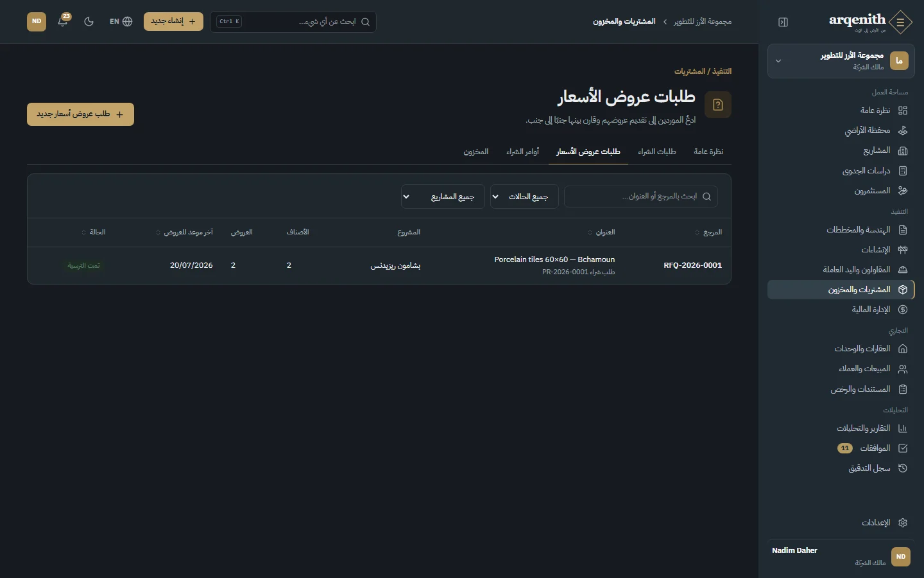Open المستثمرون in the sidebar
Screen dimensions: 924x578
click(841, 191)
